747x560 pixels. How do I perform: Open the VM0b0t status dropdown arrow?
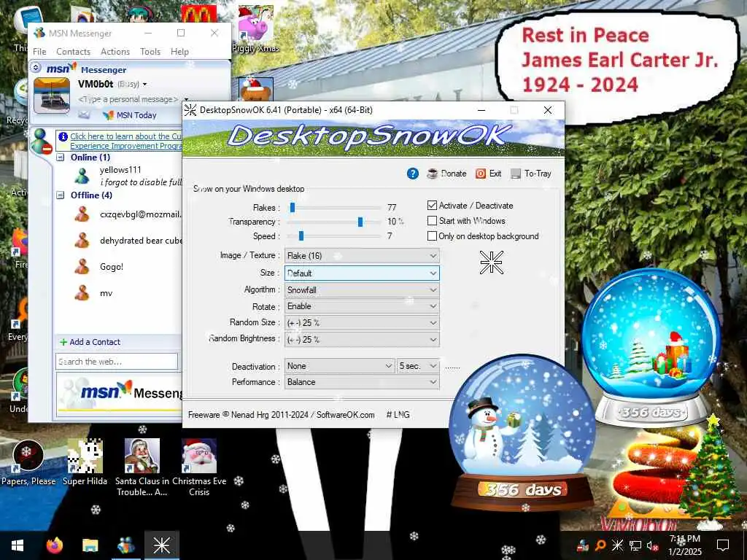[145, 85]
